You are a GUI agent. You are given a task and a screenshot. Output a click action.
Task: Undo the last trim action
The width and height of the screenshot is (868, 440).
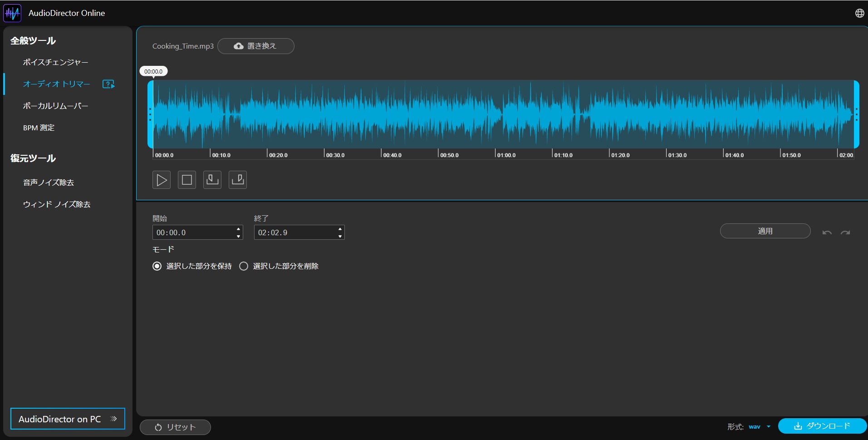coord(827,232)
